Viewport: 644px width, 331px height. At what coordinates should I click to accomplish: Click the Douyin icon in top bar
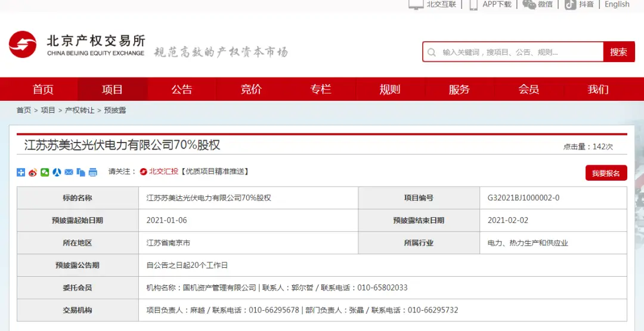(x=570, y=4)
